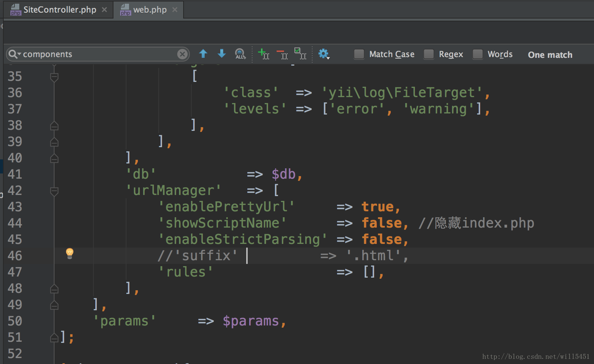The width and height of the screenshot is (594, 364).
Task: Toggle the fold marker at line 48
Action: pyautogui.click(x=54, y=289)
